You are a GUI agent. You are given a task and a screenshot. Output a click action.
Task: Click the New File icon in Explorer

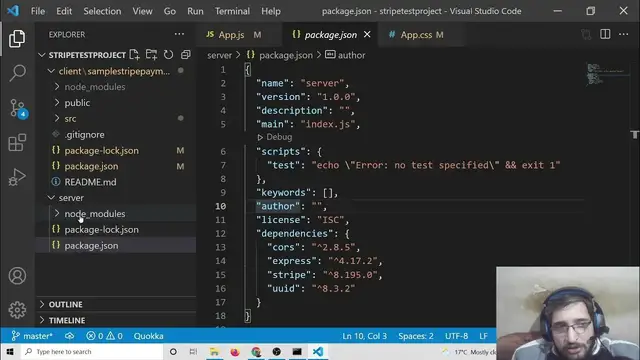point(134,55)
